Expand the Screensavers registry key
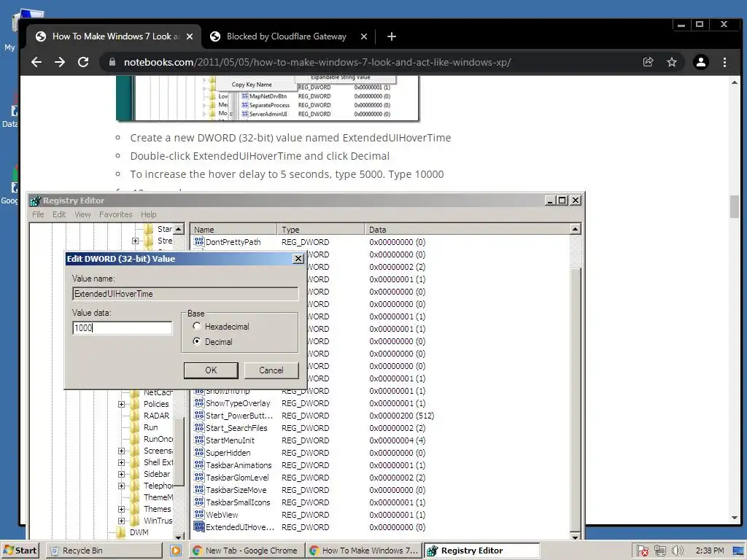This screenshot has height=560, width=747. point(122,451)
